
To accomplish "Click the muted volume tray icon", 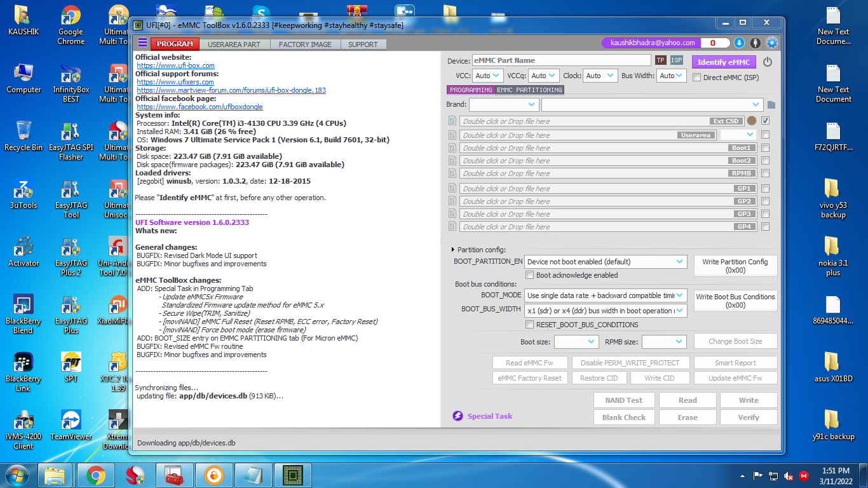I will 789,476.
